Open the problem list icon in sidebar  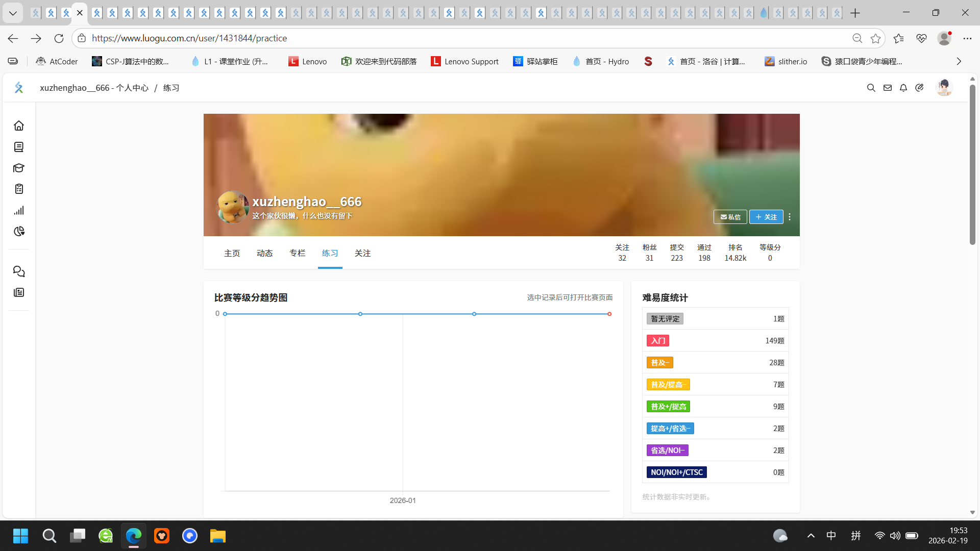click(19, 147)
